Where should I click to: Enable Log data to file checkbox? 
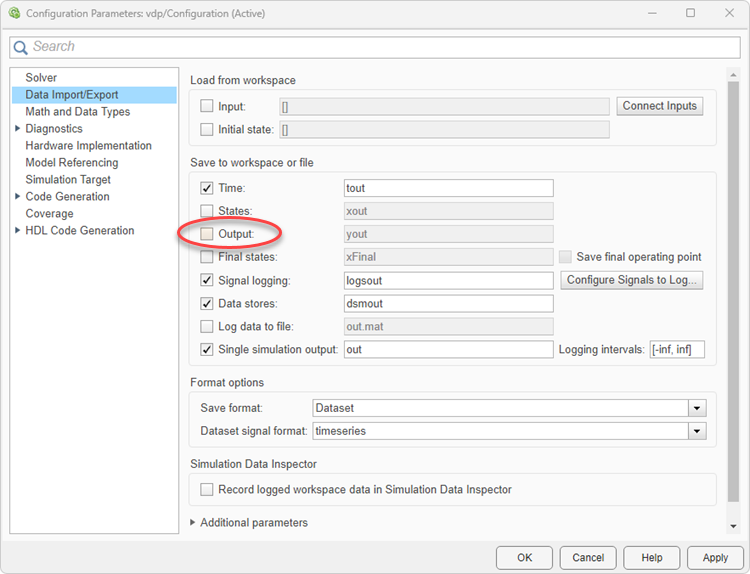pyautogui.click(x=207, y=326)
